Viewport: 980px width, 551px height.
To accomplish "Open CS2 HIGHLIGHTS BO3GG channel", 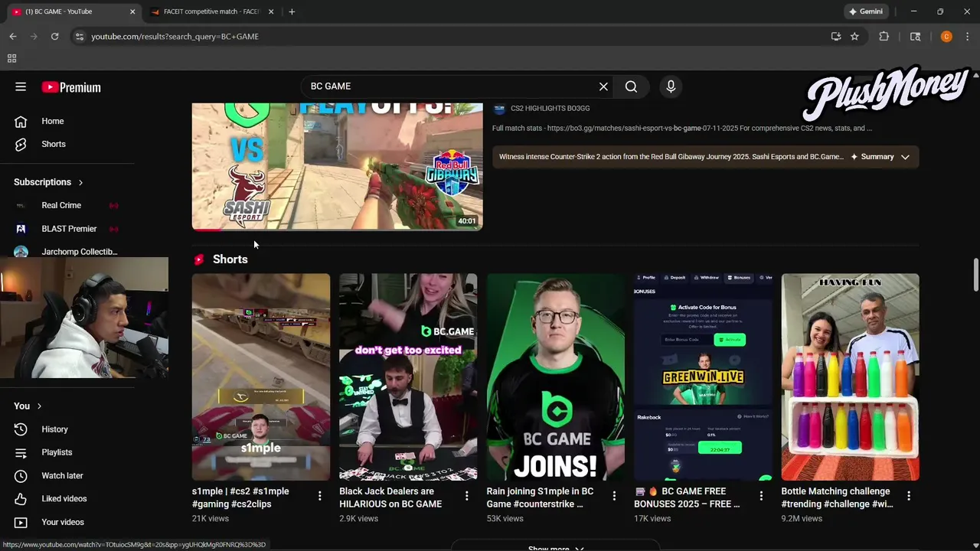I will [550, 109].
